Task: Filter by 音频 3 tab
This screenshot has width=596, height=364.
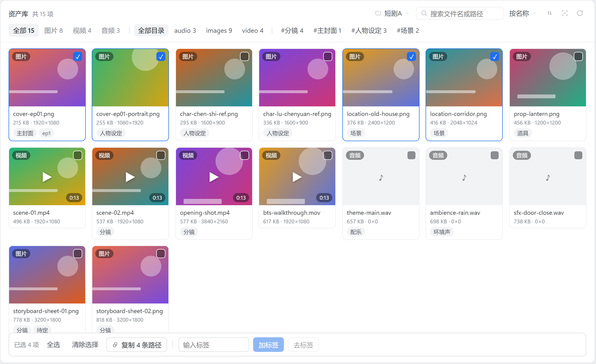Action: (x=110, y=31)
